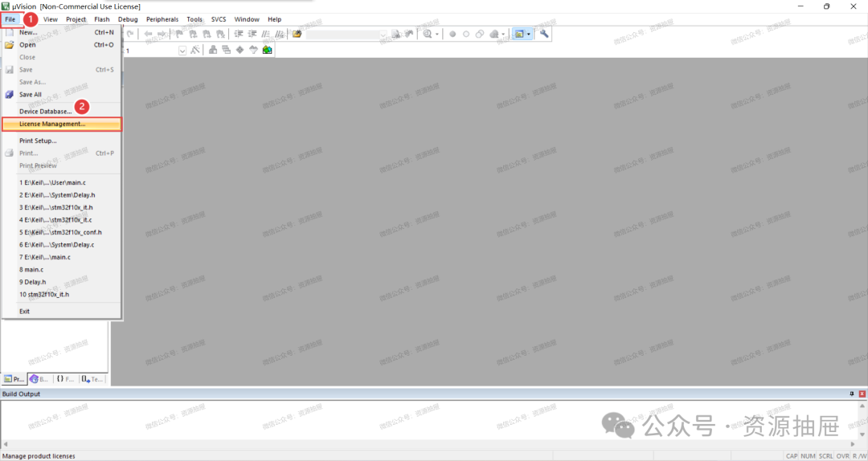The height and width of the screenshot is (461, 868).
Task: Uncomment selection toolbar icon
Action: [x=279, y=35]
